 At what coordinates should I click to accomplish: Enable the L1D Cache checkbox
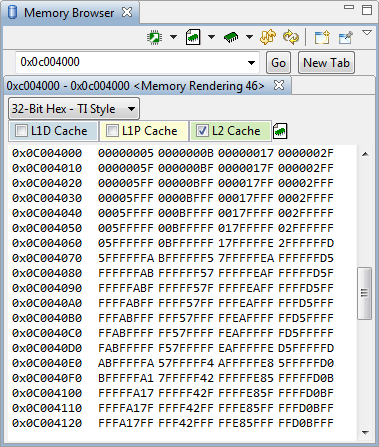coord(21,131)
